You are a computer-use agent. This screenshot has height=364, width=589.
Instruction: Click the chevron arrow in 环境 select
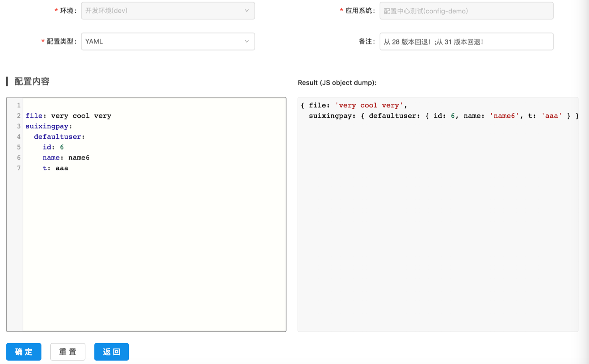[247, 11]
